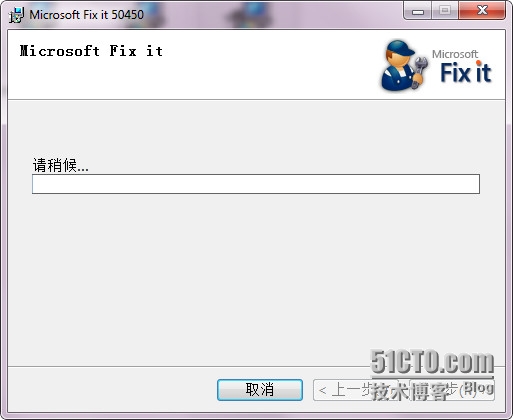Click the blue 'Fix it' logo text
The height and width of the screenshot is (420, 513).
coord(466,72)
